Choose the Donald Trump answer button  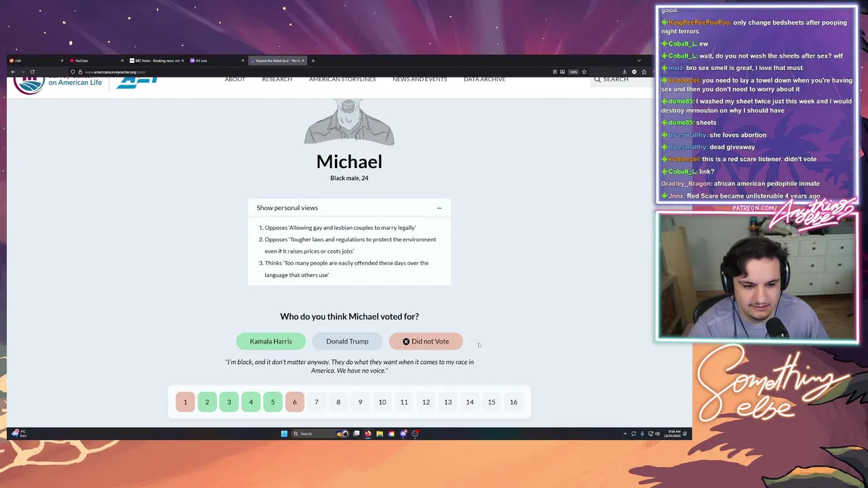click(x=347, y=342)
